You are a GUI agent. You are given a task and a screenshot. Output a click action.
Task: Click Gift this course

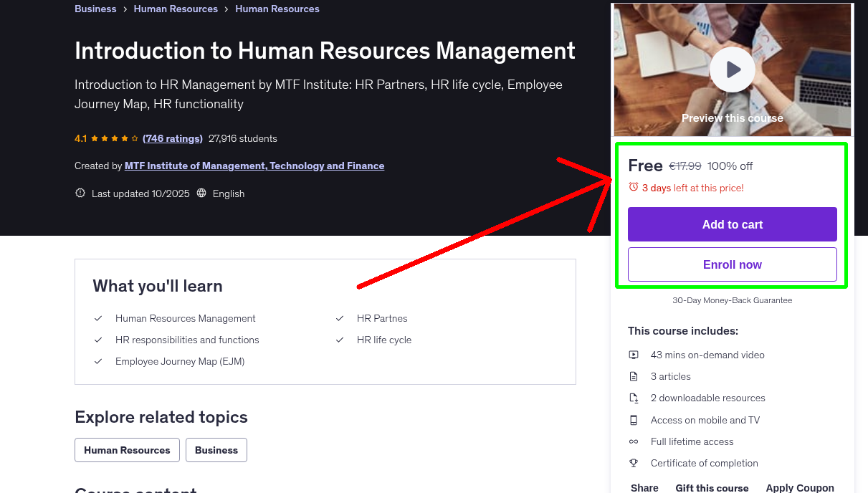(x=712, y=487)
